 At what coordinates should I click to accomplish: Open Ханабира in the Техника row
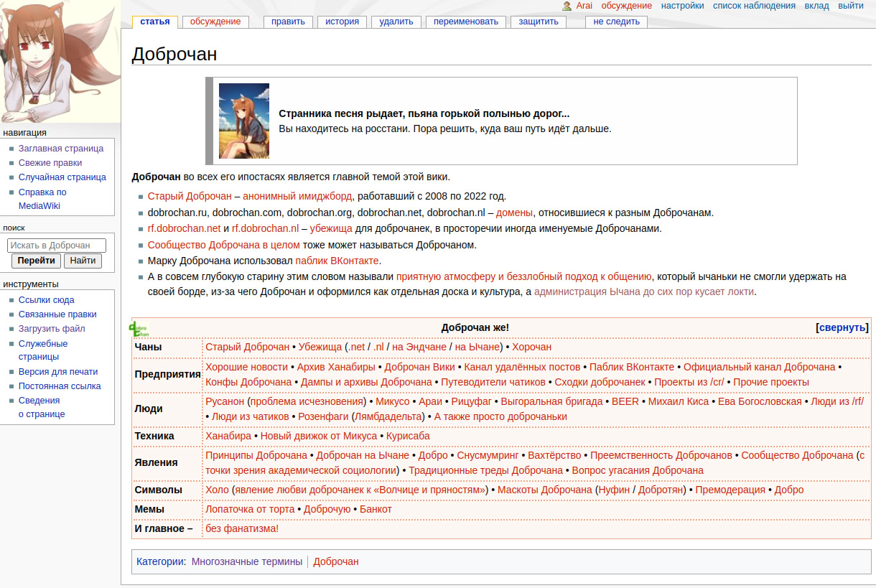228,436
